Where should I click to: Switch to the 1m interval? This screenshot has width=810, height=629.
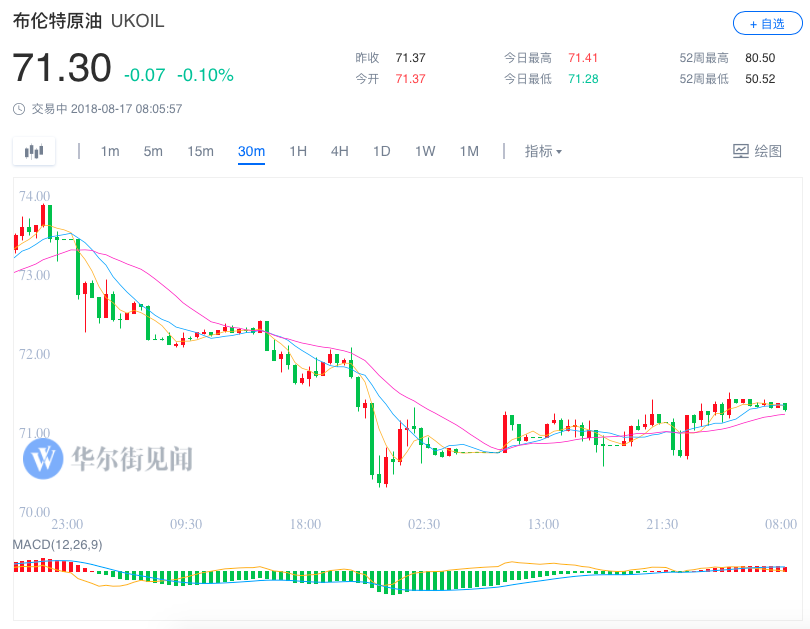(x=110, y=151)
